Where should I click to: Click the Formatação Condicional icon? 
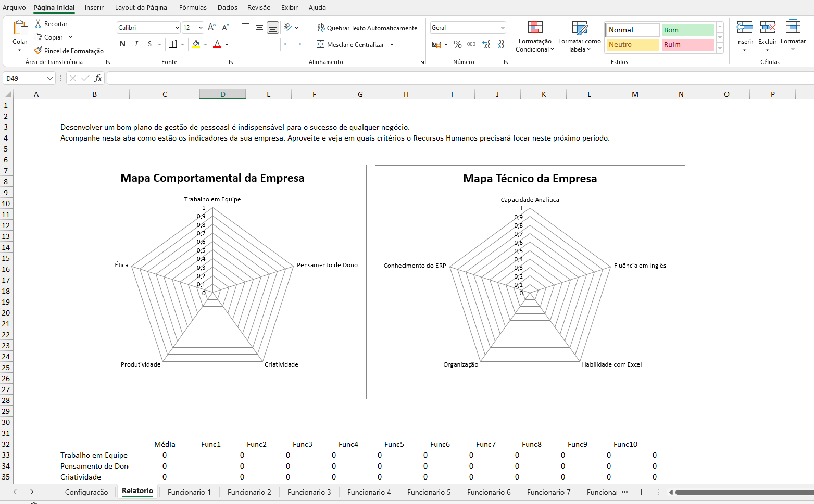click(x=535, y=28)
